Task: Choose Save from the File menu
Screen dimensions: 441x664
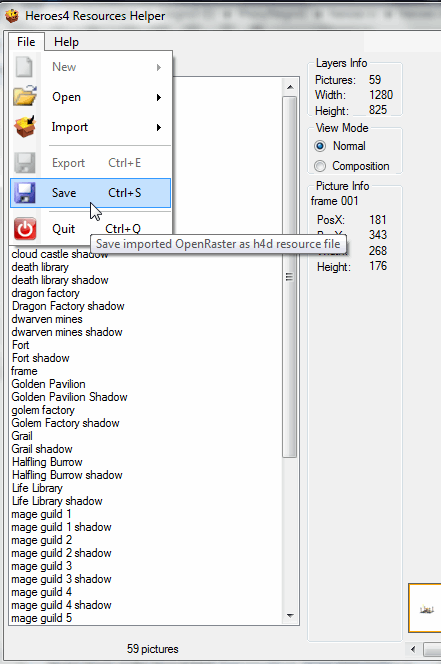Action: pos(91,193)
